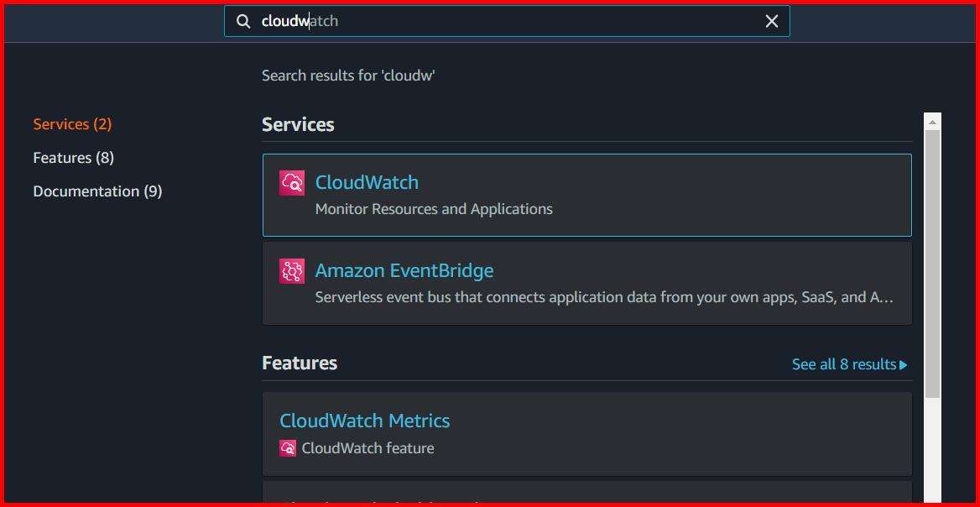The height and width of the screenshot is (507, 980).
Task: Click the X icon to clear the search
Action: coord(771,21)
